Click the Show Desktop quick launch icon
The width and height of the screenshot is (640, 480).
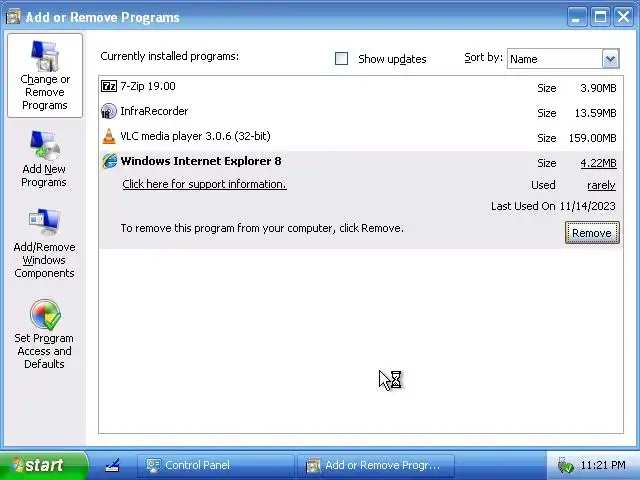point(112,465)
